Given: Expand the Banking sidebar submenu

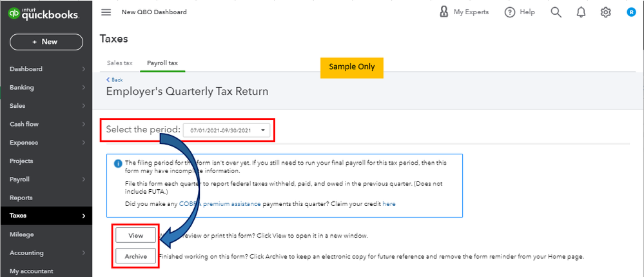Looking at the screenshot, I should [83, 88].
